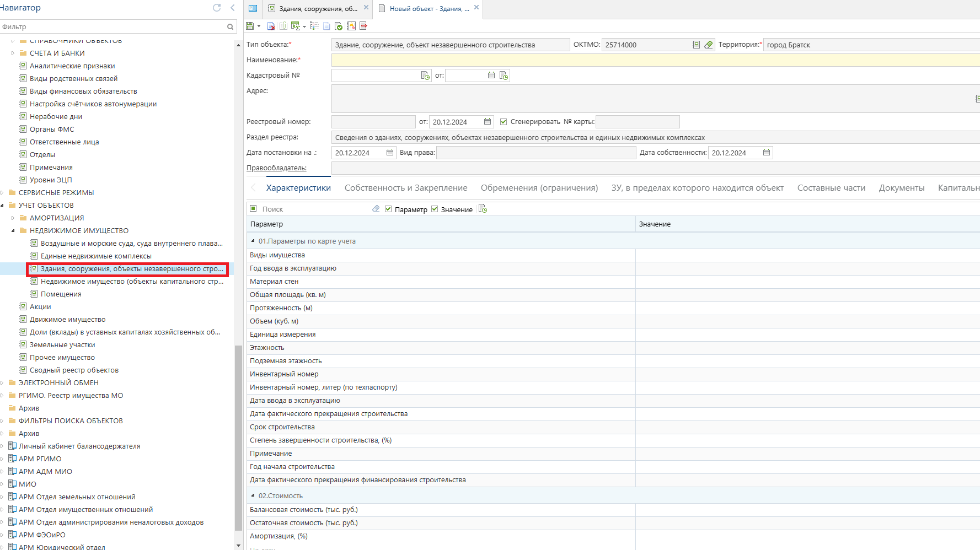Click the Параметр column header
Image resolution: width=980 pixels, height=550 pixels.
click(x=441, y=224)
